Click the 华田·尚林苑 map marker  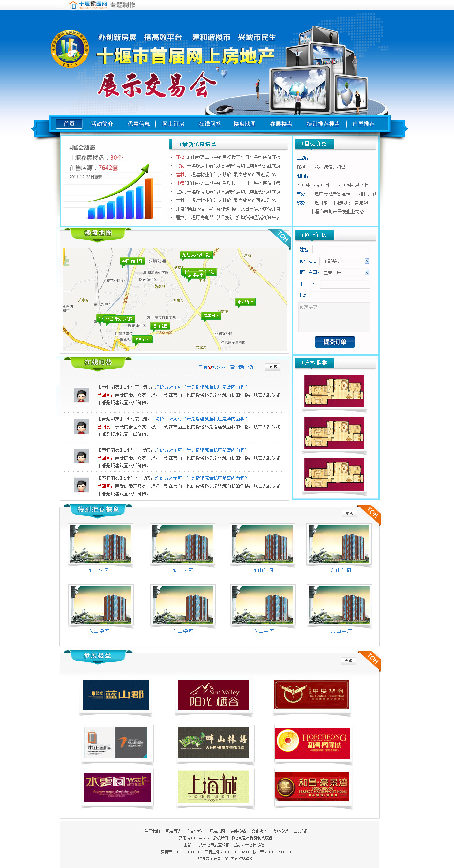tap(132, 261)
